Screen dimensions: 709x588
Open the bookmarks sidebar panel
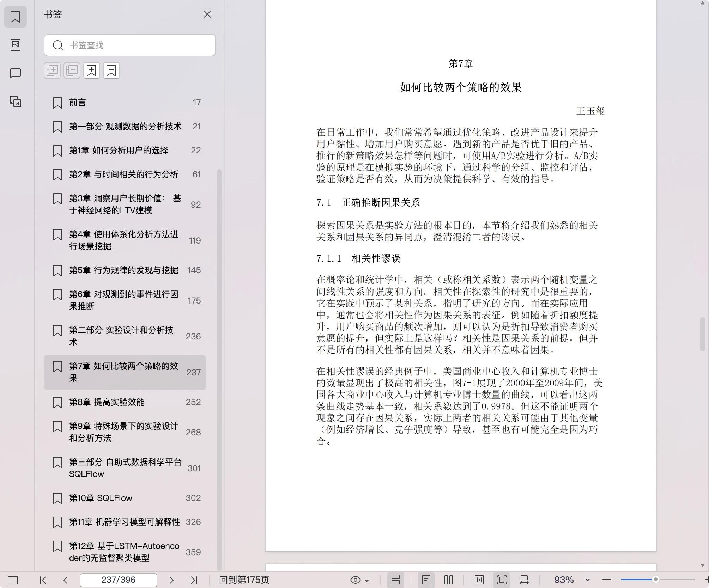pyautogui.click(x=15, y=17)
